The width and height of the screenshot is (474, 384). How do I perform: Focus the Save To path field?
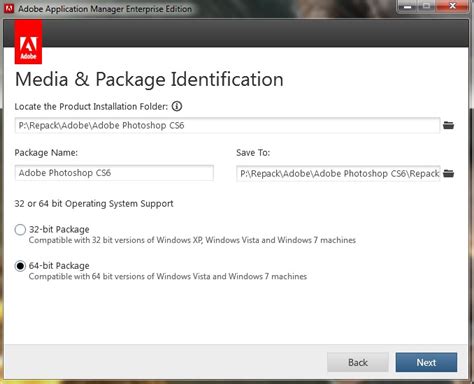pos(338,174)
